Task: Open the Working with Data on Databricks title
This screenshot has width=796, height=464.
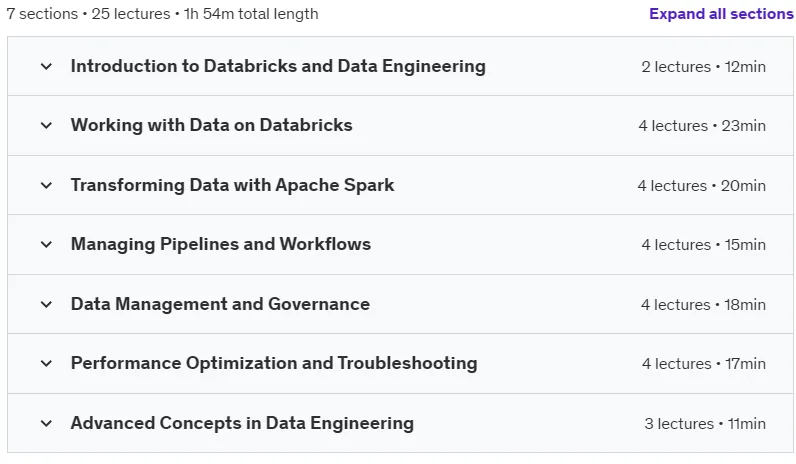Action: 211,125
